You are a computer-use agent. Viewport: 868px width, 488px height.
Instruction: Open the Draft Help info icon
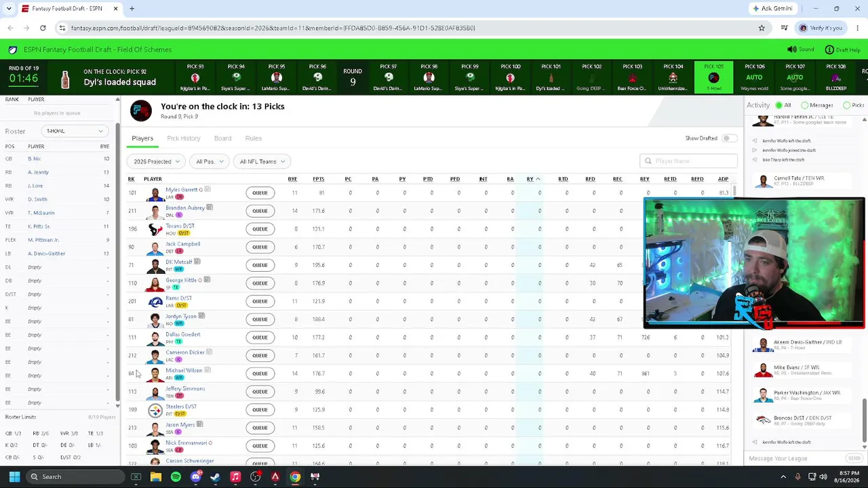(829, 49)
